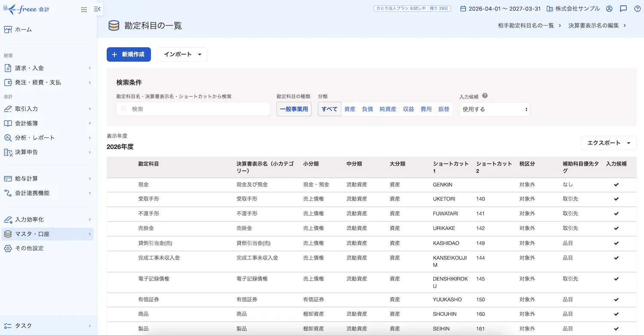Open the 会計帳簿 sidebar section
This screenshot has height=335, width=644.
pos(47,123)
